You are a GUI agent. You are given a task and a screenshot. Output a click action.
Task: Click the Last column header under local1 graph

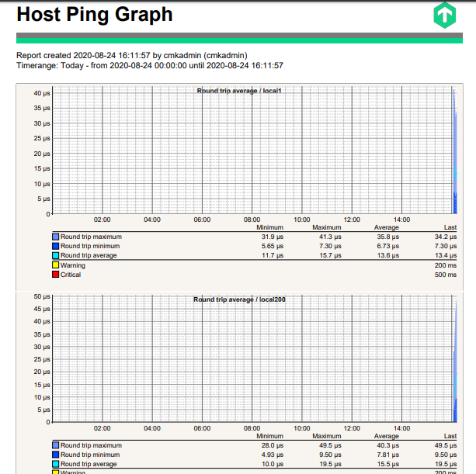pyautogui.click(x=450, y=228)
